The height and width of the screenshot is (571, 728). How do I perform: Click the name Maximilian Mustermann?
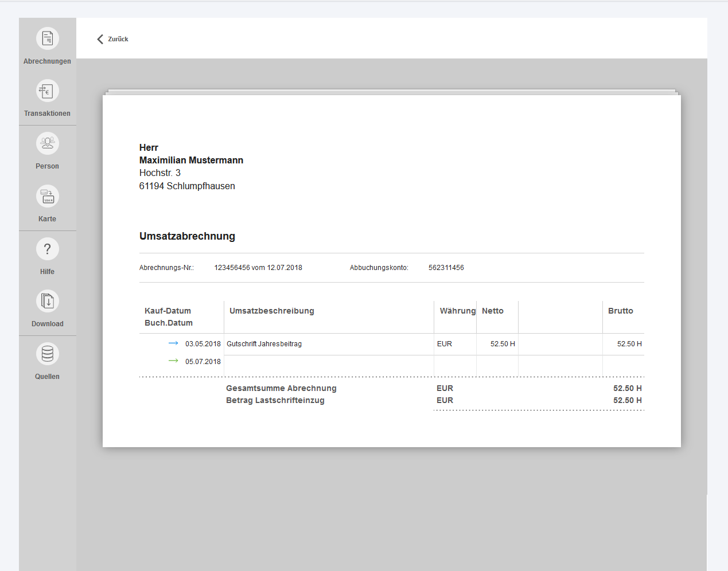pyautogui.click(x=191, y=160)
